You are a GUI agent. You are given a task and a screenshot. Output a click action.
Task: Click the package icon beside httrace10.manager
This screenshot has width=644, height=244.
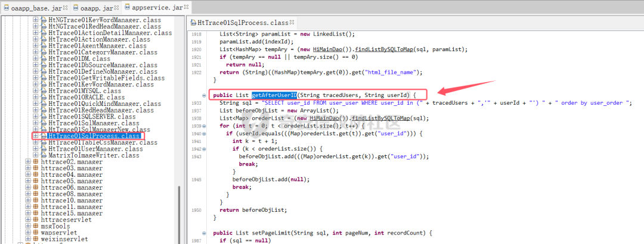pos(36,201)
